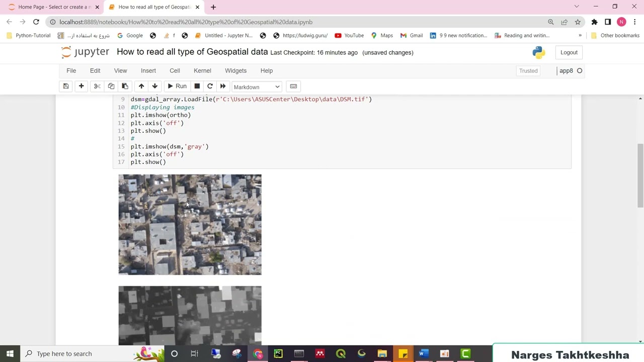Copy selected cells icon in toolbar
This screenshot has height=362, width=644.
click(x=111, y=86)
